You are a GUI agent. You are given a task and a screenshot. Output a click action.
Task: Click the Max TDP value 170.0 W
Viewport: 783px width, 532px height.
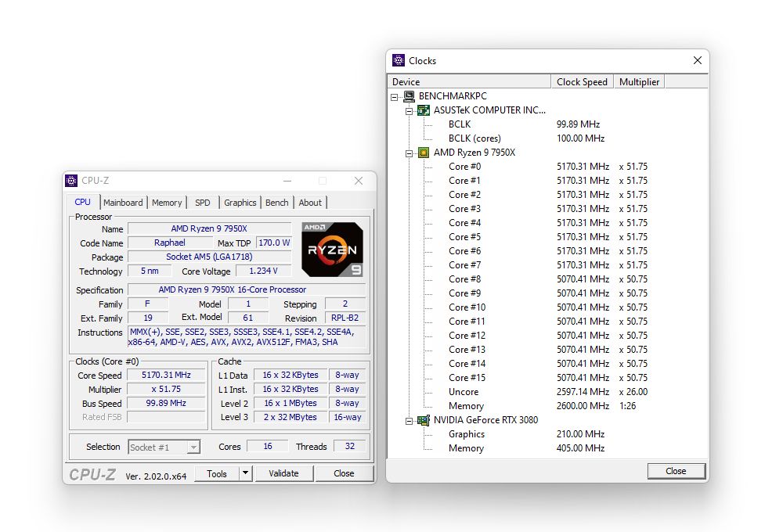(x=274, y=243)
